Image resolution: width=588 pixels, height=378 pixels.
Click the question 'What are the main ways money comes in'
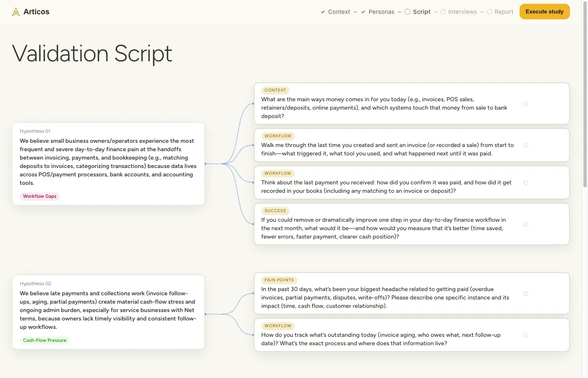(x=384, y=108)
